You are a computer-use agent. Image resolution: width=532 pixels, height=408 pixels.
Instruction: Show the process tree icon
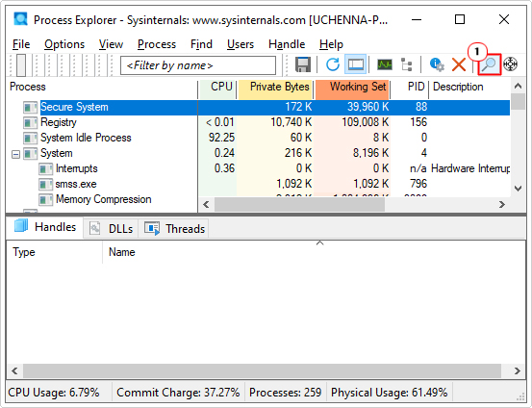(x=407, y=64)
